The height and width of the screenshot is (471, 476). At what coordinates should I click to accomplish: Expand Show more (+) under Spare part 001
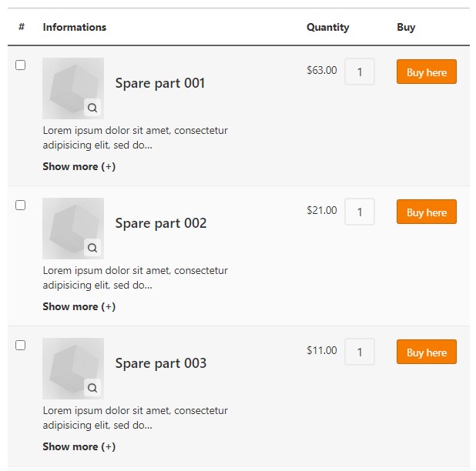(79, 166)
